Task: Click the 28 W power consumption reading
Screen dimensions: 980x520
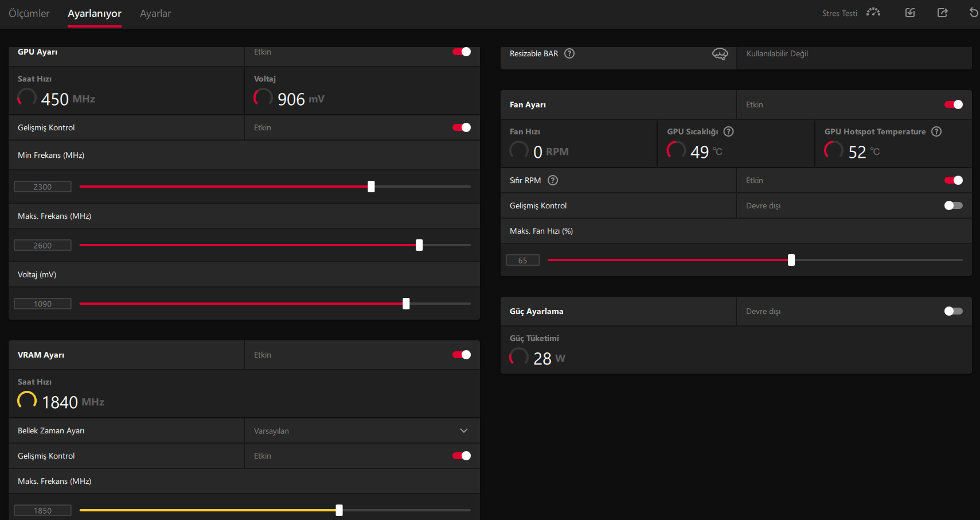Action: point(549,359)
